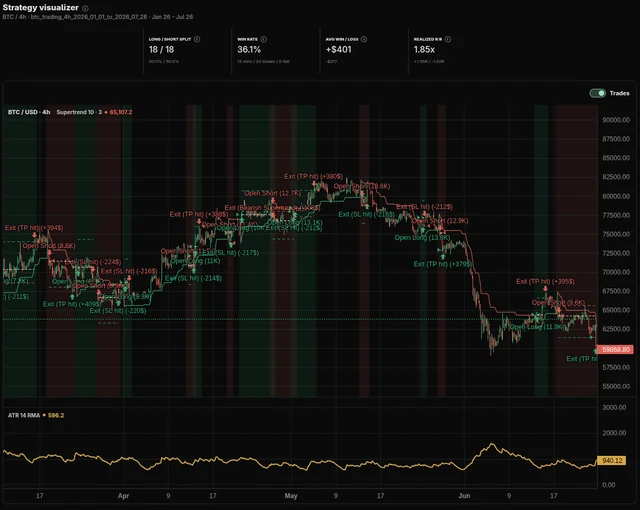
Task: Click the Apr date axis label
Action: pos(123,496)
